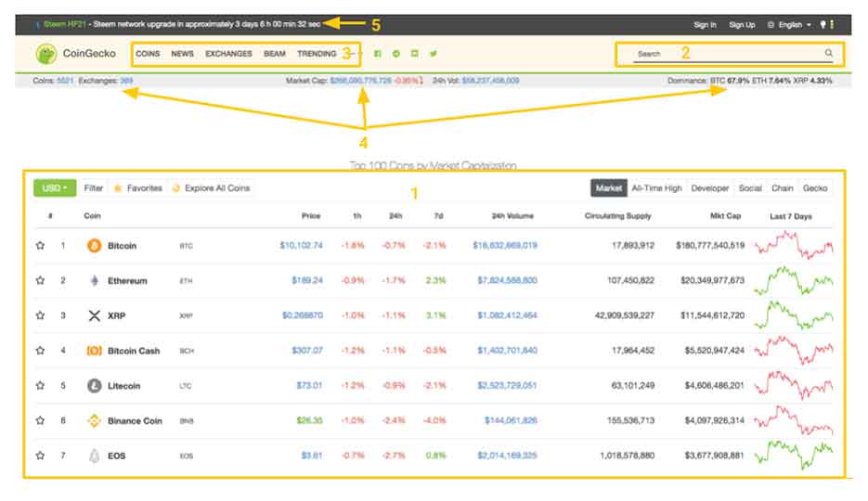
Task: Star Ethereum as a favorite
Action: coord(40,280)
